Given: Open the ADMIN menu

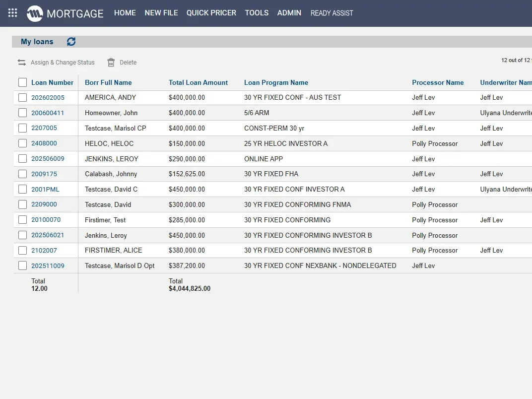Looking at the screenshot, I should click(289, 13).
